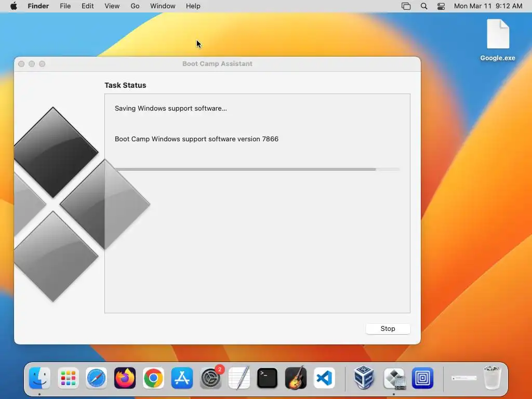Launch GarageBand from the Dock
532x399 pixels.
[296, 378]
